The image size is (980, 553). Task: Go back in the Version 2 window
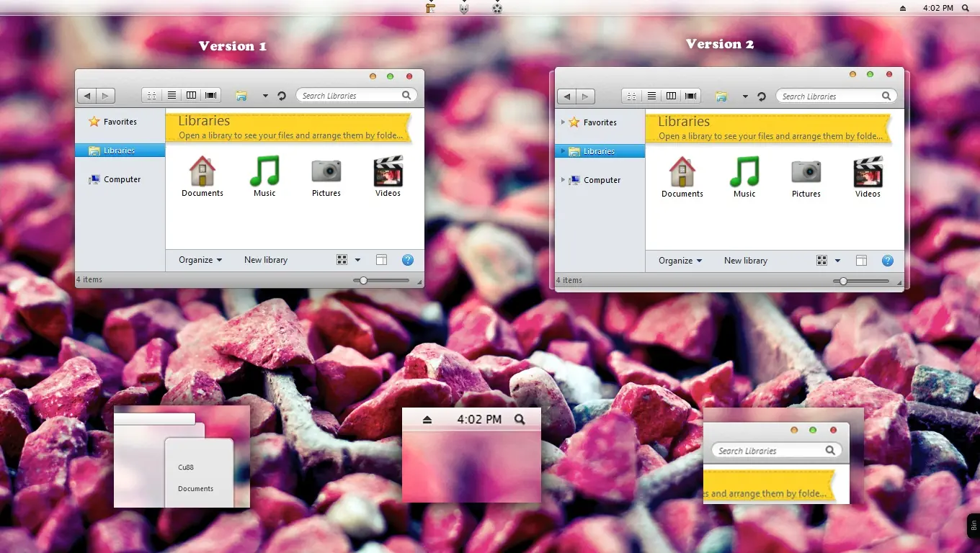pos(567,96)
